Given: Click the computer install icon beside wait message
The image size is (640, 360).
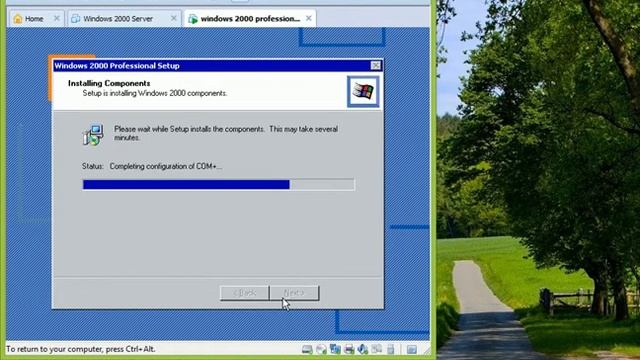Looking at the screenshot, I should pos(93,135).
